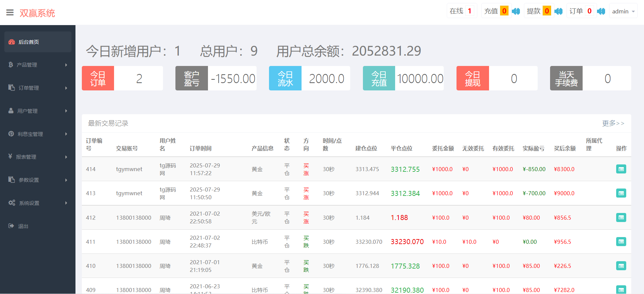Expand the 产品管理 sidebar menu
Image resolution: width=644 pixels, height=294 pixels.
tap(38, 65)
